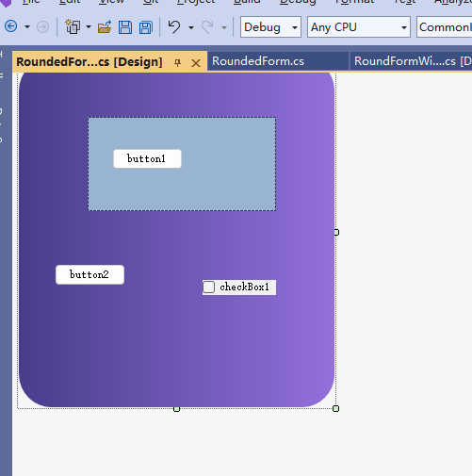This screenshot has height=476, width=472.
Task: Open the Debug configuration dropdown
Action: [x=270, y=27]
